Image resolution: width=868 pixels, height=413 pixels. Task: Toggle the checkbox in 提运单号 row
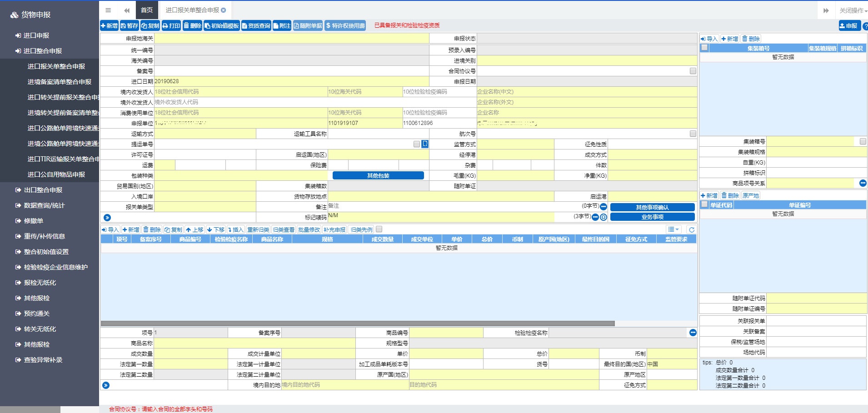pyautogui.click(x=416, y=144)
